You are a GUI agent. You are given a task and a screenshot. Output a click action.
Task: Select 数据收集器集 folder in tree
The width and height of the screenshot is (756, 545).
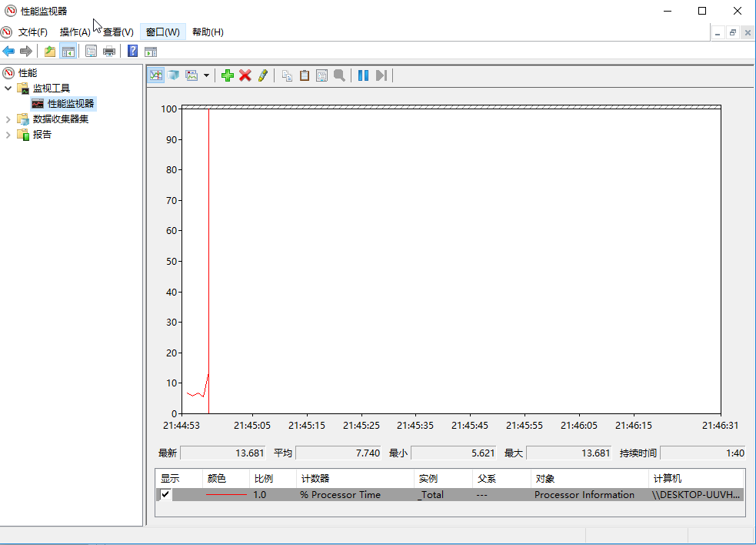click(60, 119)
